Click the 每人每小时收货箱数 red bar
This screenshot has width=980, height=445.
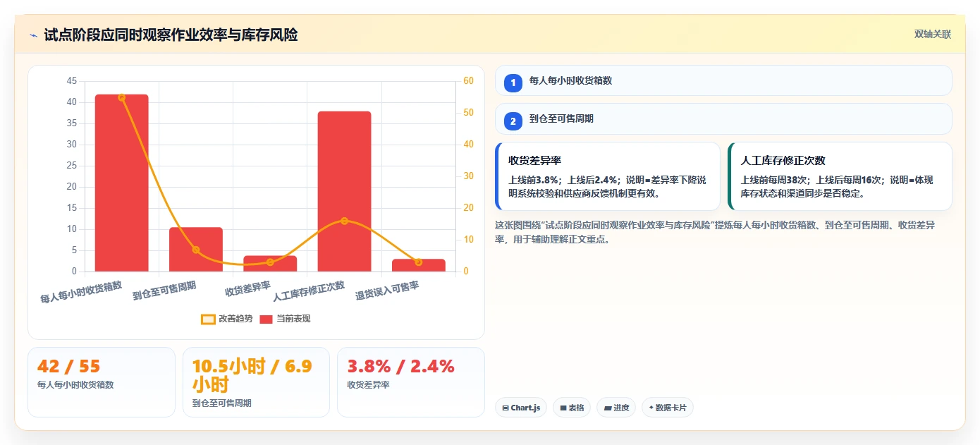122,183
